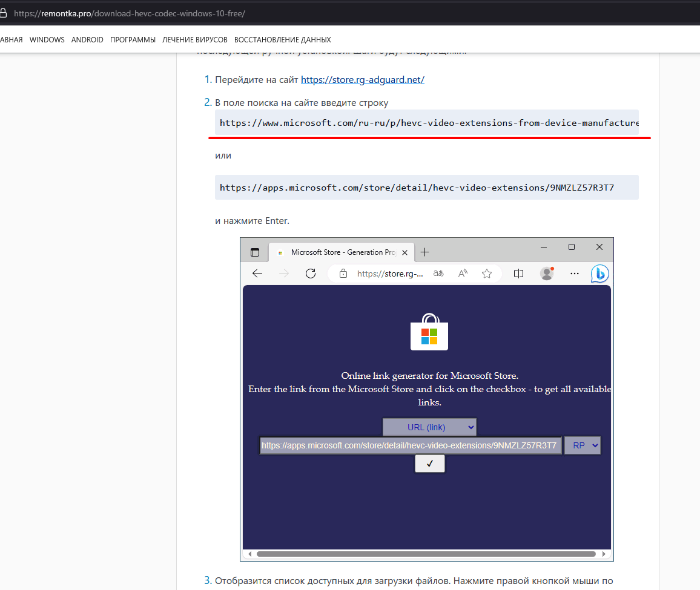Open the ANDROID menu section
Screen dimensions: 700x590
[87, 40]
